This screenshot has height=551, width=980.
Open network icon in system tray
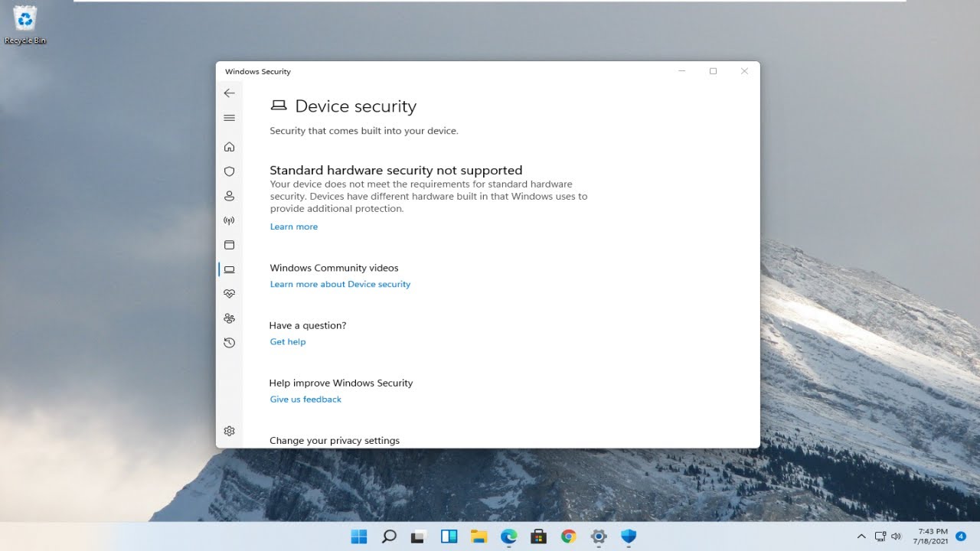click(x=880, y=536)
